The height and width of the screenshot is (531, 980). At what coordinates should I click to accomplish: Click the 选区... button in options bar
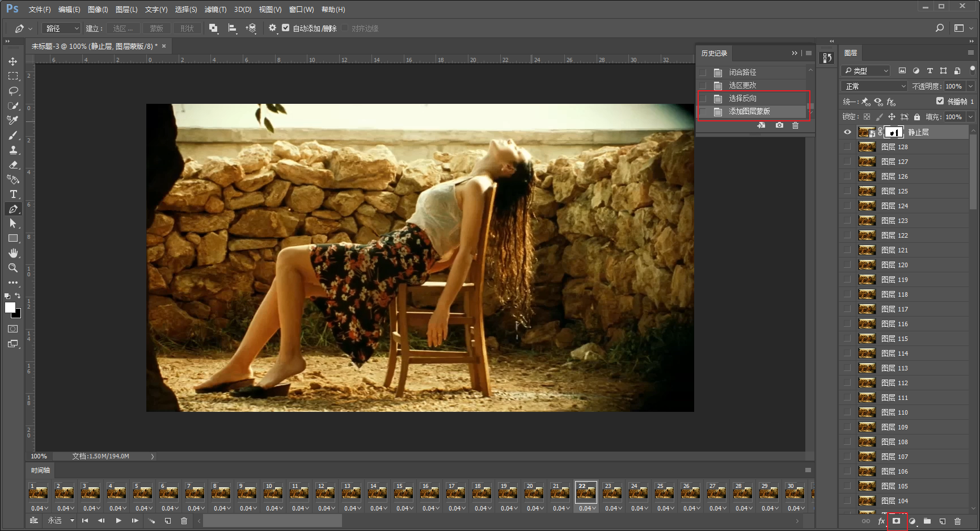[122, 28]
